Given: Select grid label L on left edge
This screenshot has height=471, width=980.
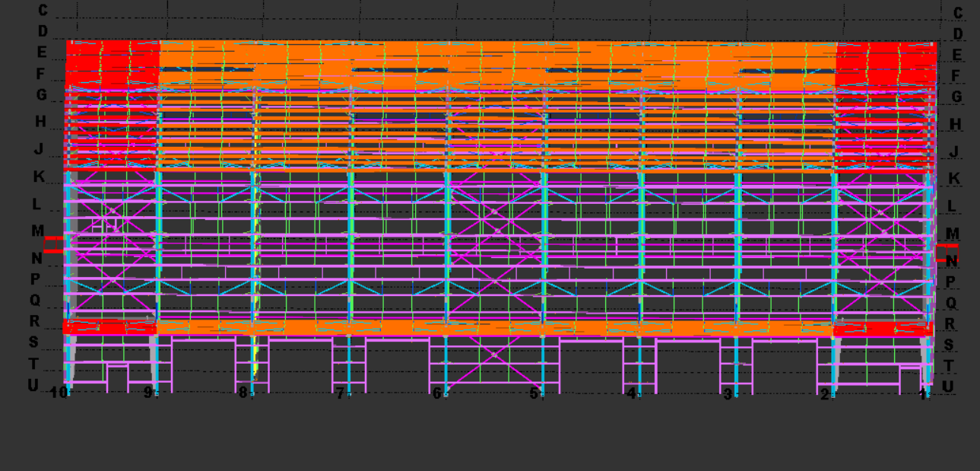Looking at the screenshot, I should pos(36,204).
